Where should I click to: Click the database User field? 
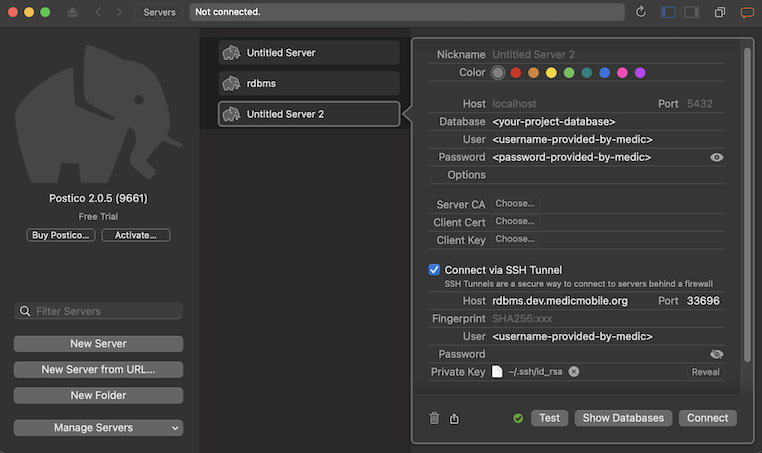607,139
